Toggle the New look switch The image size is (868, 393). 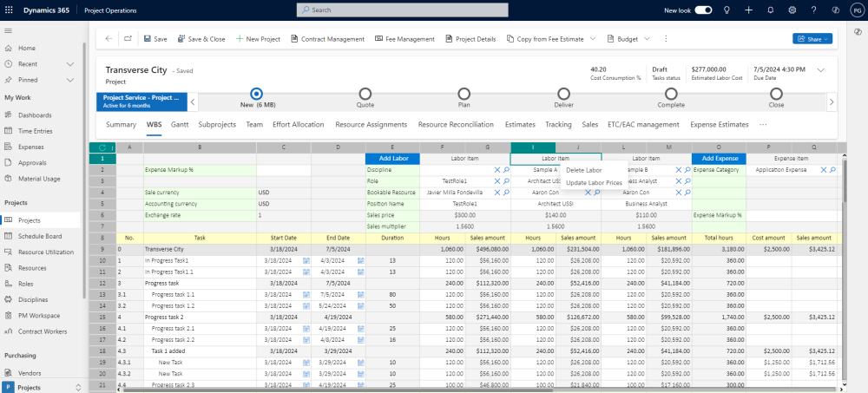(703, 10)
